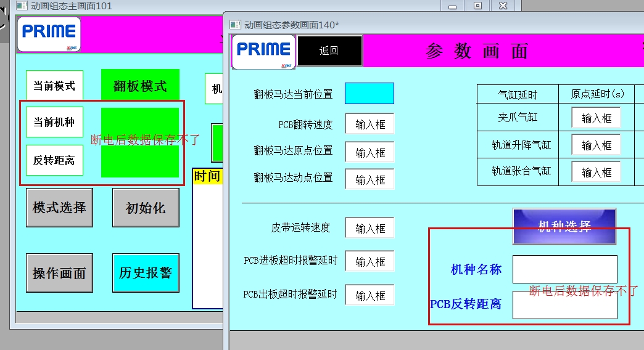This screenshot has width=644, height=350.
Task: Click the cyan 翻板马达当前位置 display box
Action: point(369,94)
